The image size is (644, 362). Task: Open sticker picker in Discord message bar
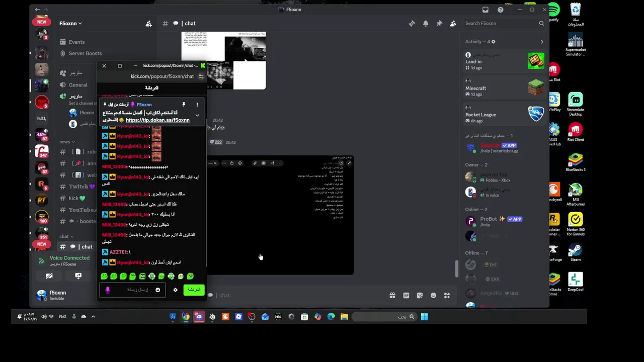tap(420, 295)
